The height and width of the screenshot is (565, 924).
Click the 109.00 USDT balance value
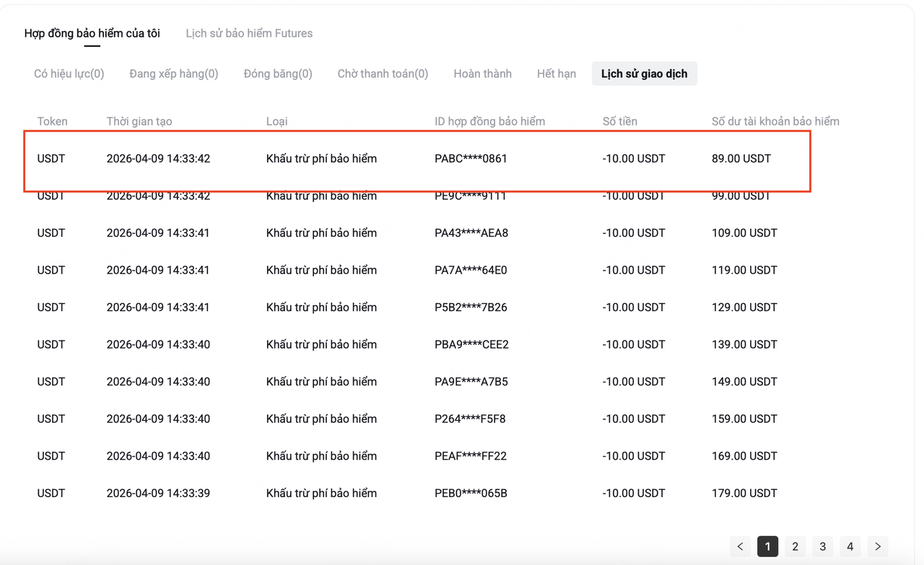744,233
